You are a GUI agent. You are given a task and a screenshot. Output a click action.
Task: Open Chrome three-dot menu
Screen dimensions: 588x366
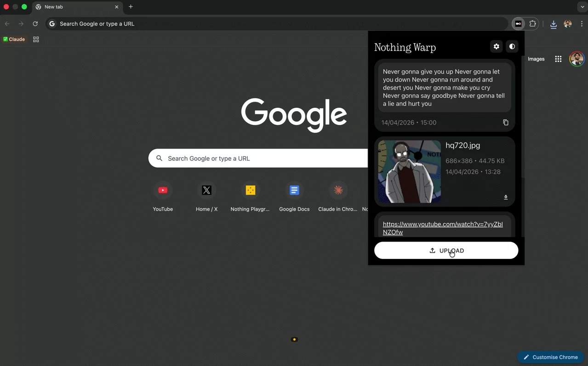(x=582, y=24)
